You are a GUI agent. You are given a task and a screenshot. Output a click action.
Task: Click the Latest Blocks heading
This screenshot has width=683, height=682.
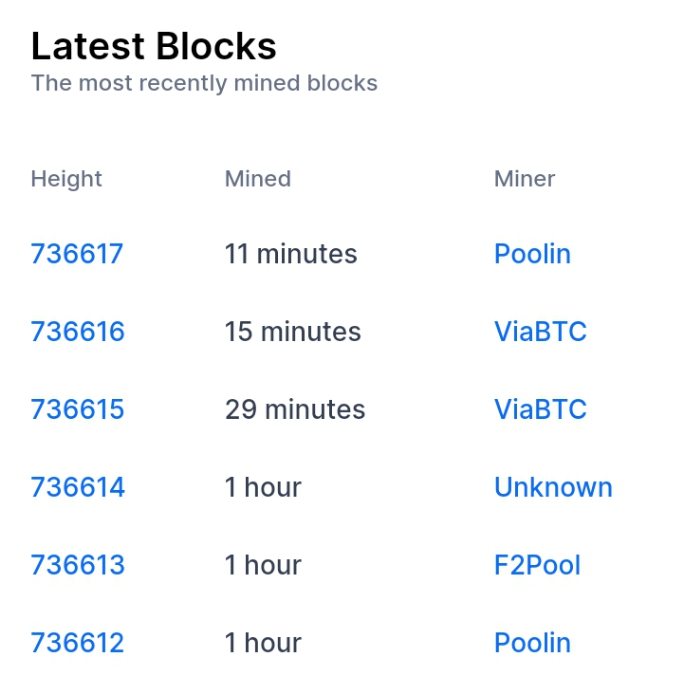[x=154, y=46]
